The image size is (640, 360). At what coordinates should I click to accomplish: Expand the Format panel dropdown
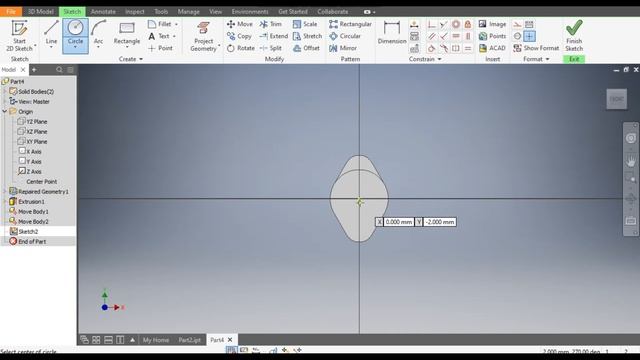pyautogui.click(x=547, y=59)
